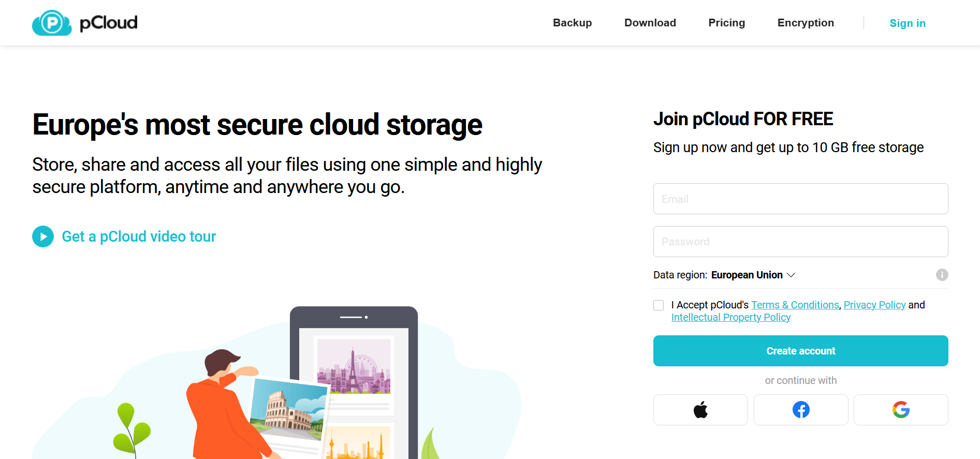Continue with Apple sign-up
Viewport: 980px width, 459px height.
tap(700, 410)
